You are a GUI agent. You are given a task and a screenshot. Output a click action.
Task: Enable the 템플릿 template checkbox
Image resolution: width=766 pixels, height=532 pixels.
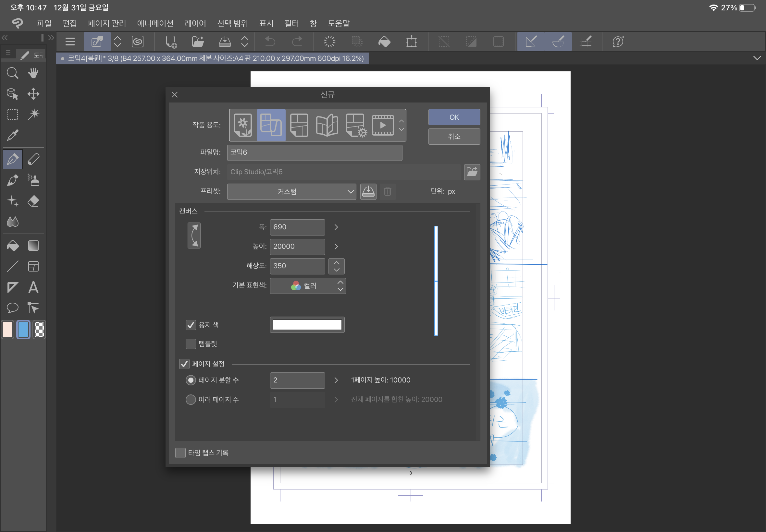[x=191, y=344]
